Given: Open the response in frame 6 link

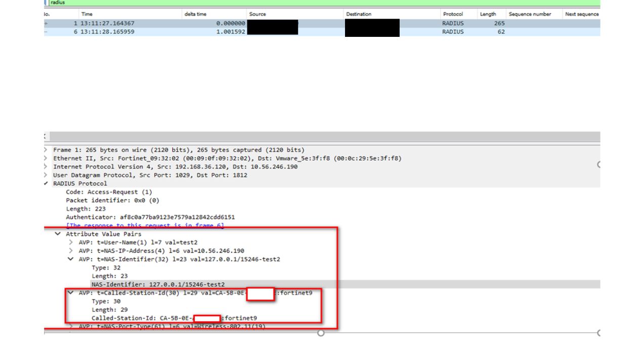Looking at the screenshot, I should tap(145, 226).
